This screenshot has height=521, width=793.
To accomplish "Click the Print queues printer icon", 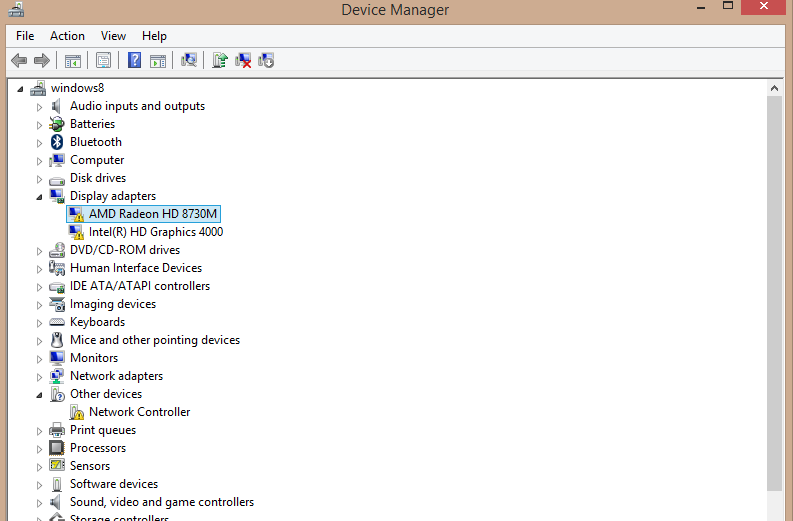I will tap(57, 430).
